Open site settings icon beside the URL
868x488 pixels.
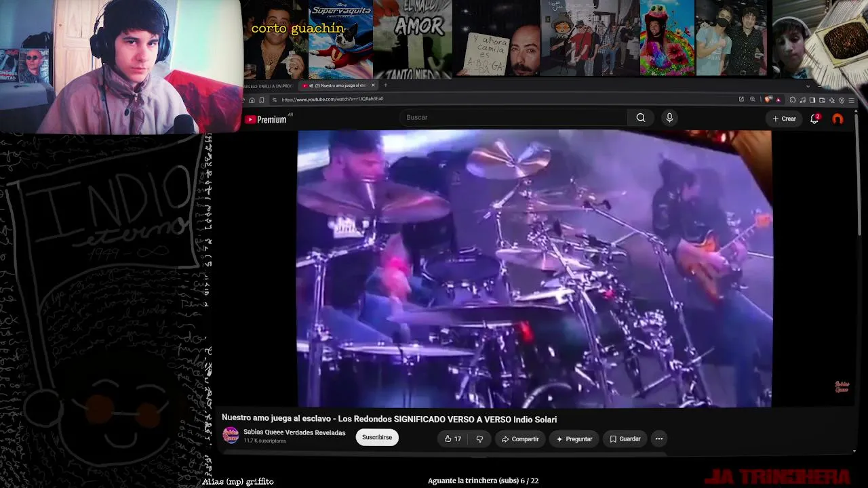(x=274, y=100)
